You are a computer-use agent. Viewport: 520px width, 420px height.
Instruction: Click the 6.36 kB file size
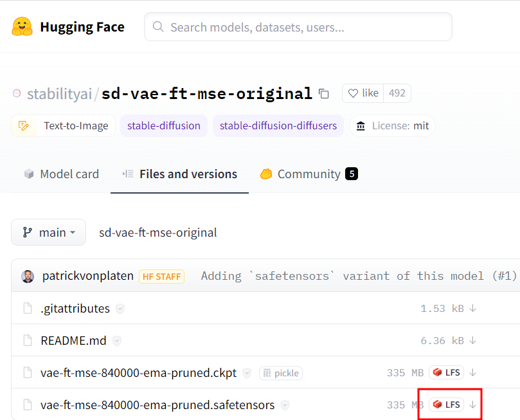(442, 341)
